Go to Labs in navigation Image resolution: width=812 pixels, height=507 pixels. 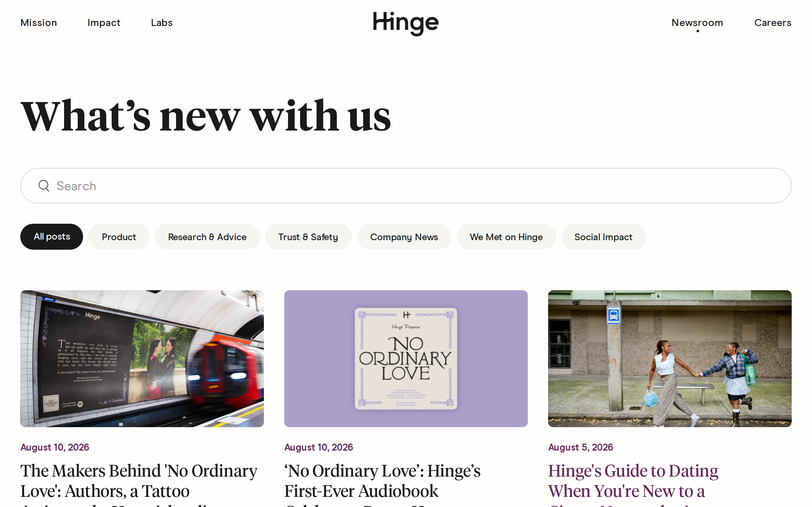162,23
